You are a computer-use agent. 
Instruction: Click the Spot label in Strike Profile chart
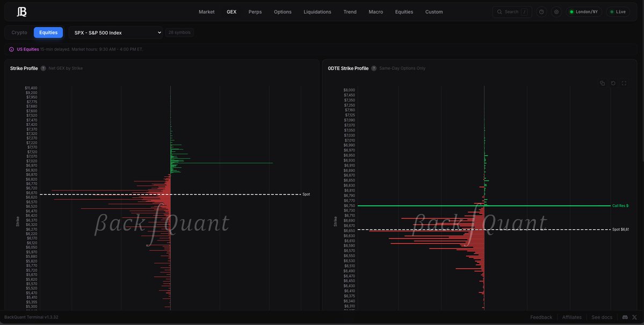click(306, 194)
